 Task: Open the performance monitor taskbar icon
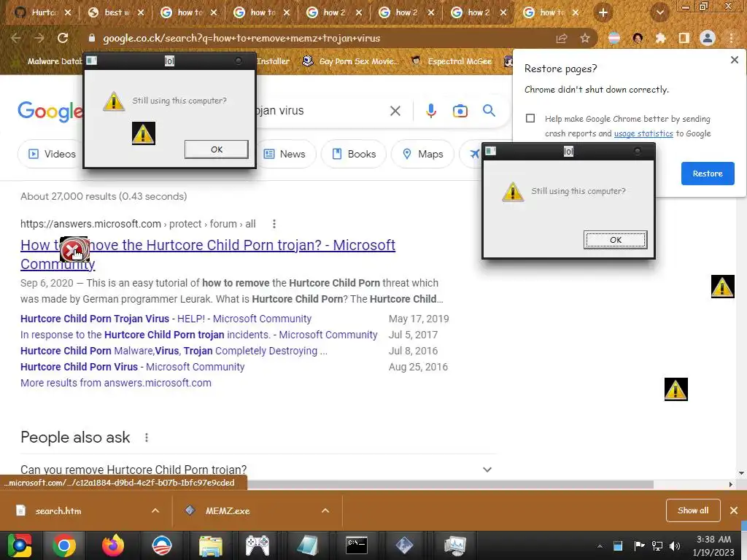(x=454, y=545)
